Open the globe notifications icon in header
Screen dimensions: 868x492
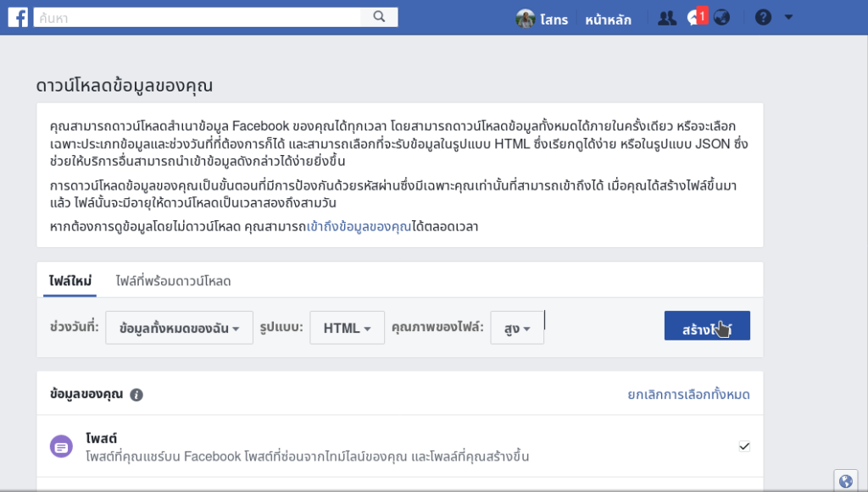point(722,18)
